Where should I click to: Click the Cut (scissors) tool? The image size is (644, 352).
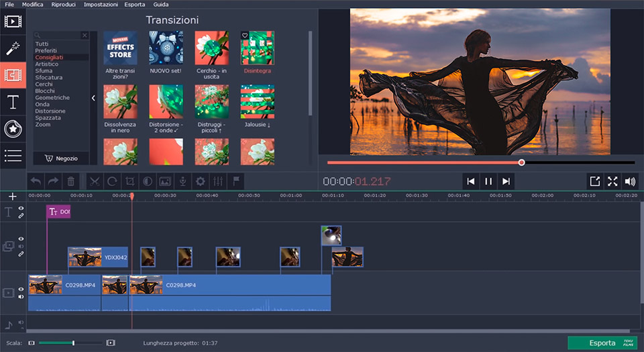click(x=94, y=181)
